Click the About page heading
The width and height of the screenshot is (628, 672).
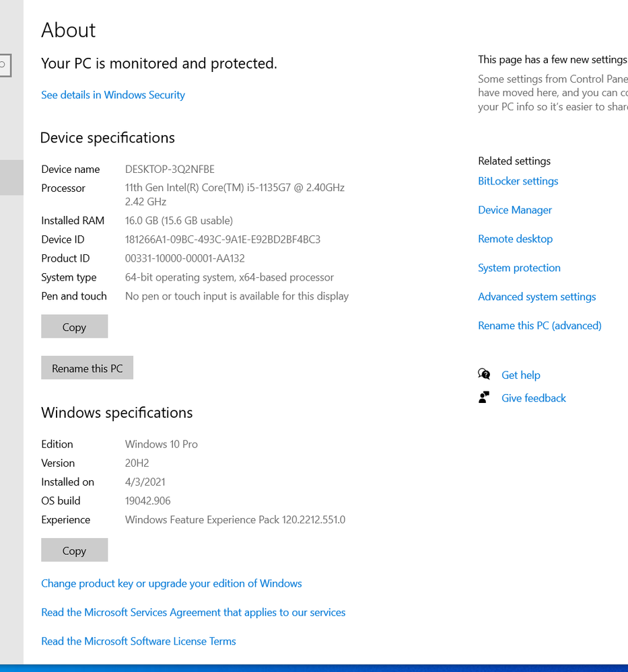click(x=69, y=30)
